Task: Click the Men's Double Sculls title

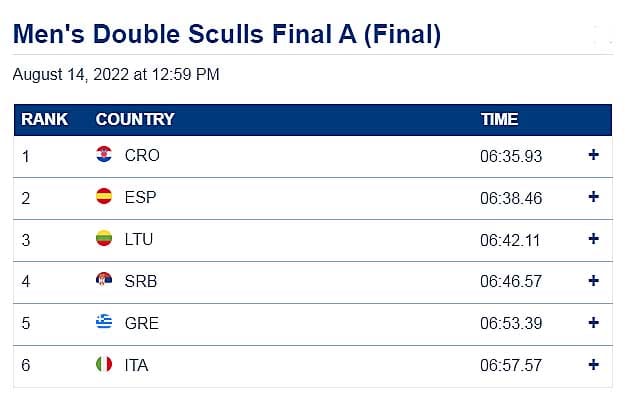Action: [x=227, y=34]
